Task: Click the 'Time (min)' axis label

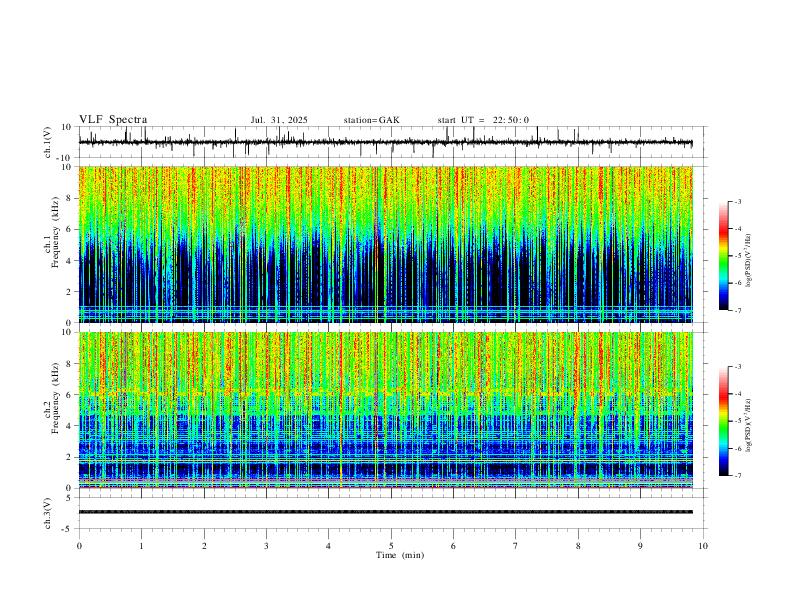Action: (400, 555)
